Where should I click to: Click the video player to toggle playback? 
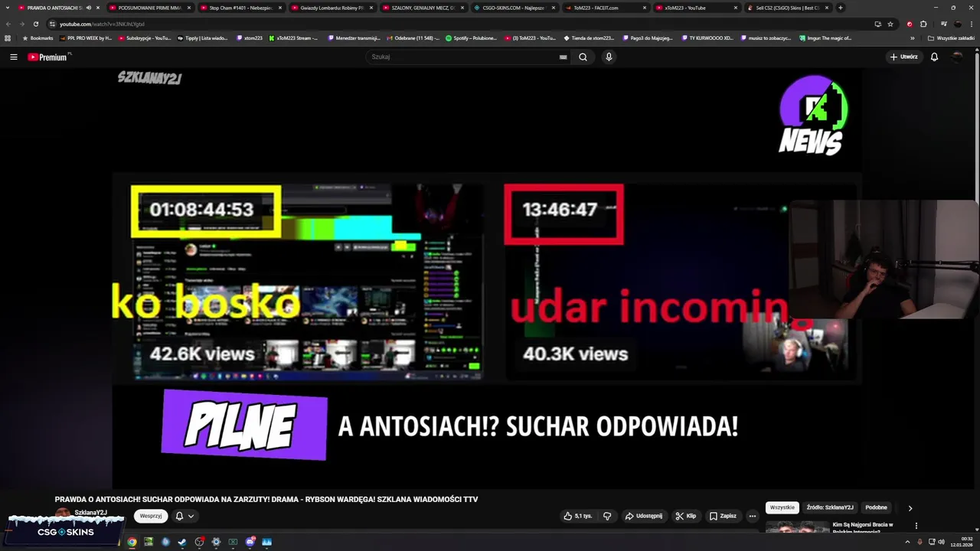point(487,279)
